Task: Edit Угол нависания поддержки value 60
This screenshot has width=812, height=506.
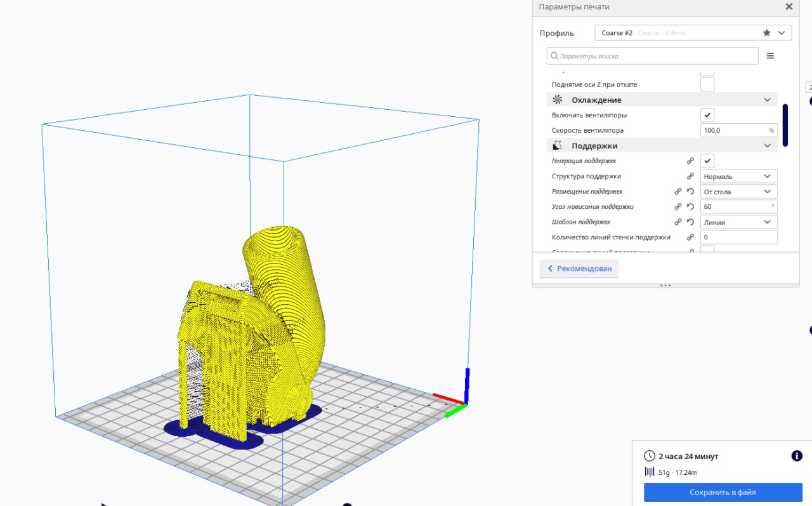Action: 739,206
